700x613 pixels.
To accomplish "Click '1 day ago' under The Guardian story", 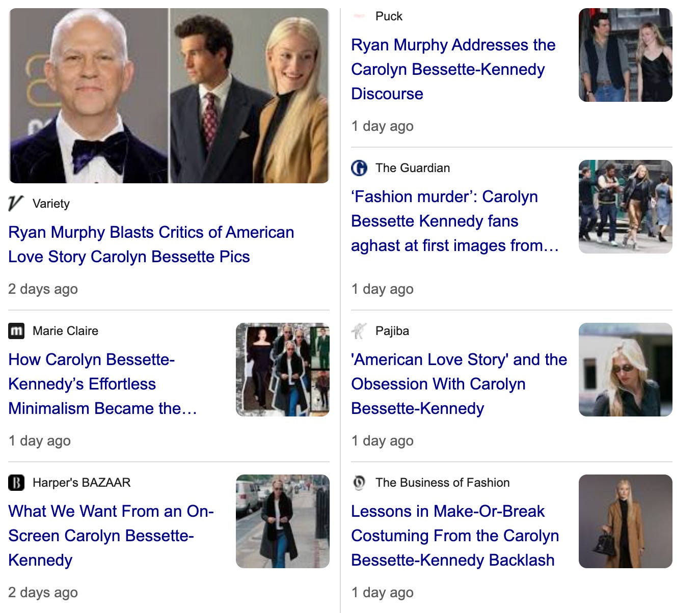I will (x=383, y=289).
